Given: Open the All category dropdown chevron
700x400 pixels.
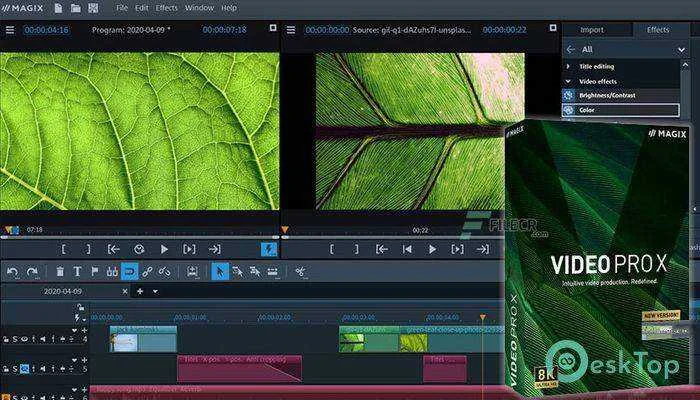Looking at the screenshot, I should (681, 50).
